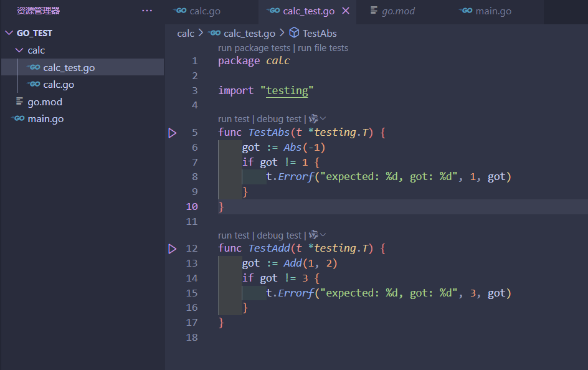Image resolution: width=588 pixels, height=370 pixels.
Task: Click the Go icon on main.go tab
Action: [466, 11]
